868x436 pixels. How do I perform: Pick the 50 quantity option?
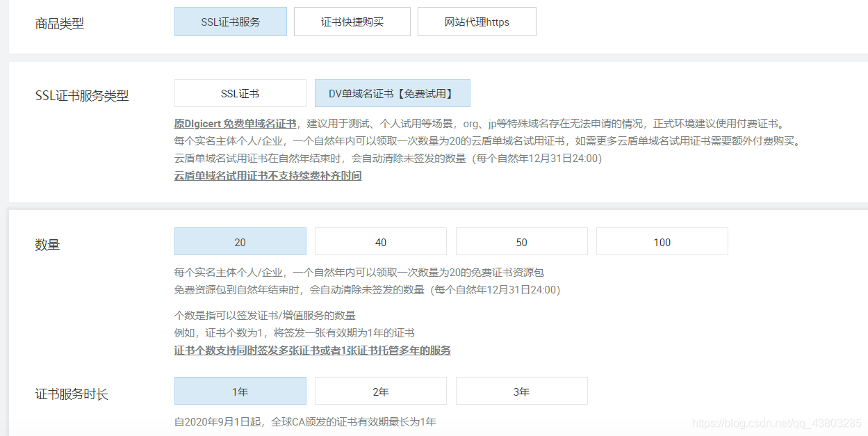[x=521, y=241]
